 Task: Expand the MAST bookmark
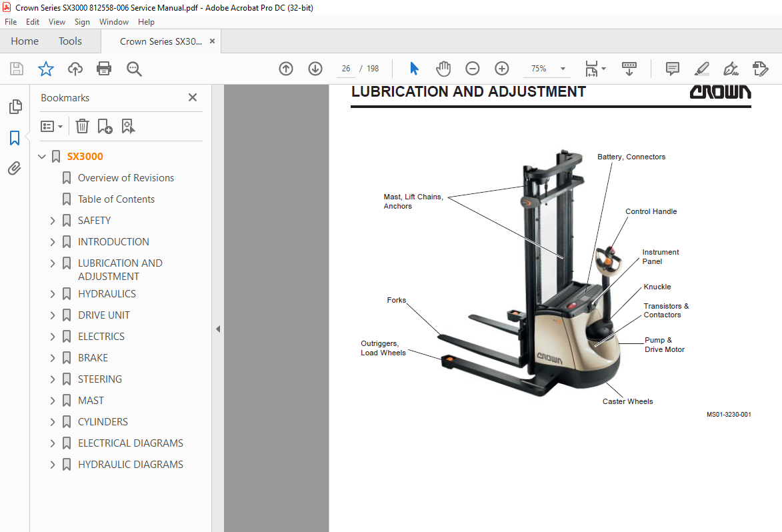pos(53,401)
